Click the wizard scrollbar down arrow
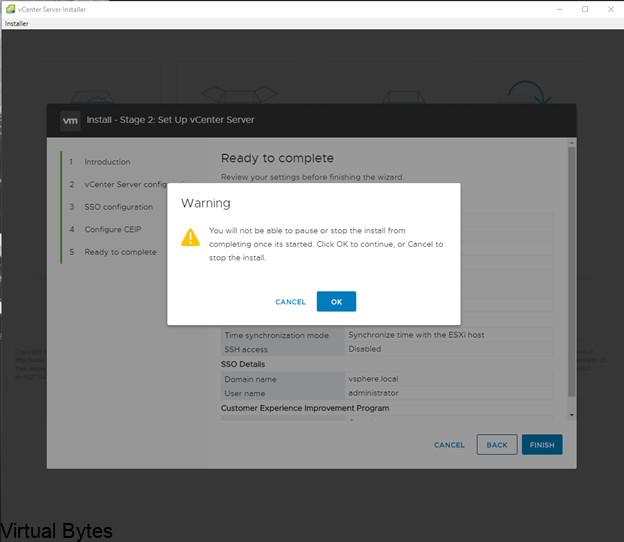The image size is (624, 542). pyautogui.click(x=572, y=415)
